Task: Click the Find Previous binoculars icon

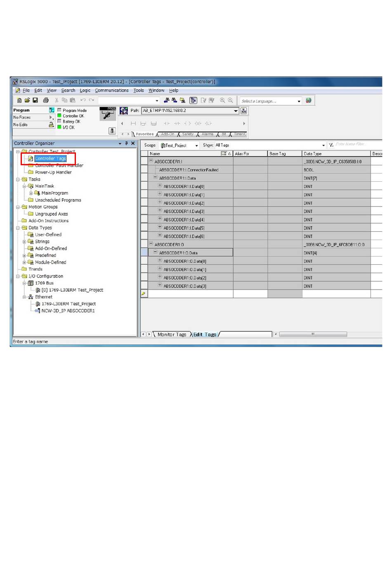Action: pos(167,100)
